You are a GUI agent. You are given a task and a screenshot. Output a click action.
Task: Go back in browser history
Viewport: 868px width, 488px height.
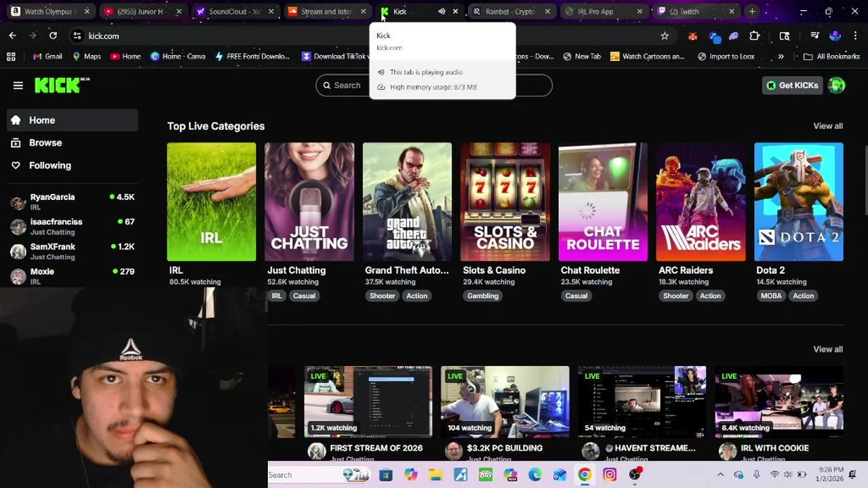[x=13, y=36]
